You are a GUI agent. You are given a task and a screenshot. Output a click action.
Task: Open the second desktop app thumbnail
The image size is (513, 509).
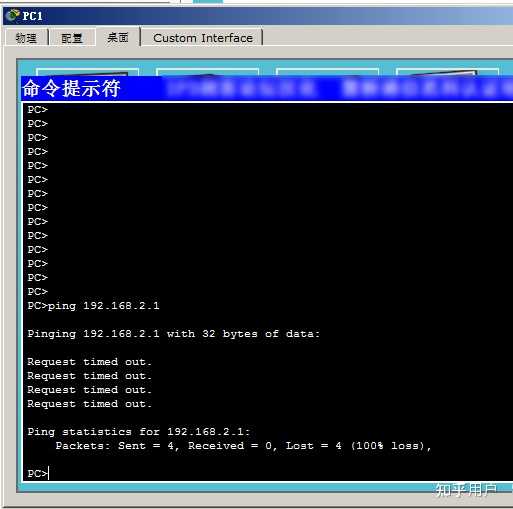click(207, 72)
